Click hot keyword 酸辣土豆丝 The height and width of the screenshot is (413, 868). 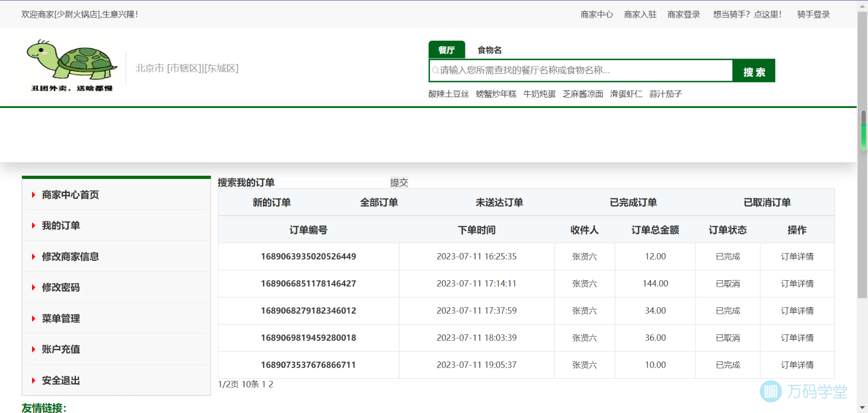pyautogui.click(x=449, y=94)
